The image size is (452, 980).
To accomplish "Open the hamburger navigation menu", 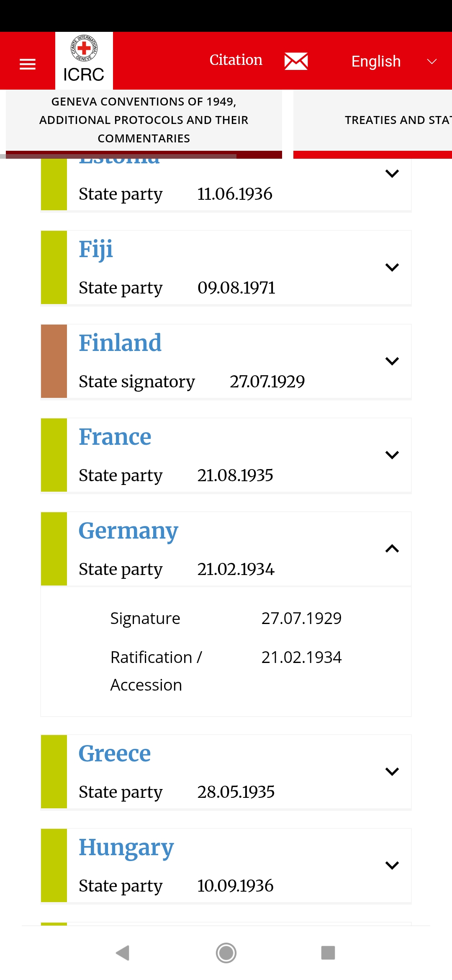I will [28, 64].
